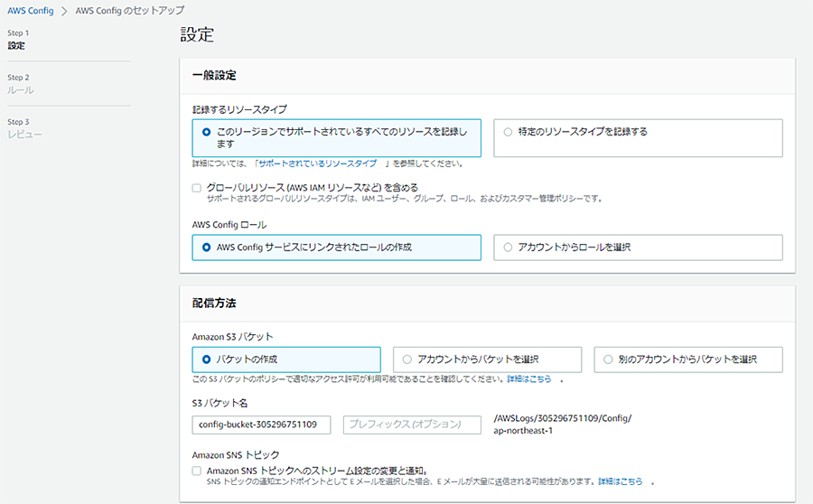This screenshot has height=504, width=813.
Task: Tick the Amazon SNS トピック stream notification checkbox
Action: click(x=197, y=471)
